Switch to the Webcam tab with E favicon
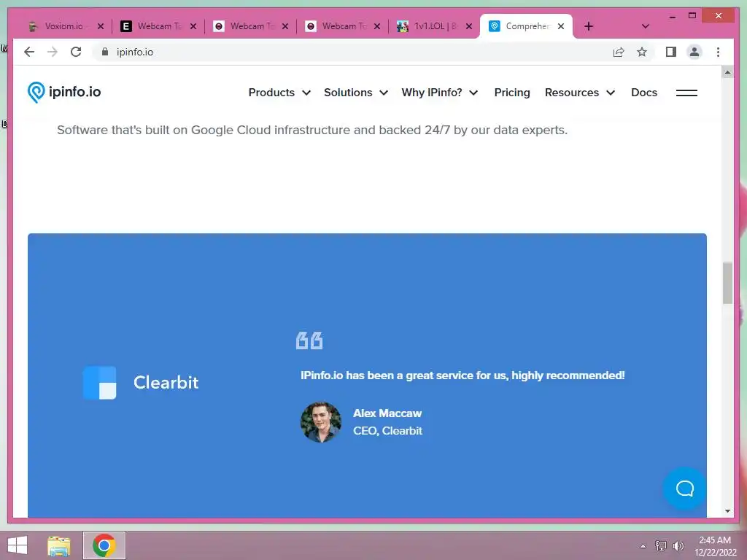Screen dimensions: 747x560 click(158, 26)
